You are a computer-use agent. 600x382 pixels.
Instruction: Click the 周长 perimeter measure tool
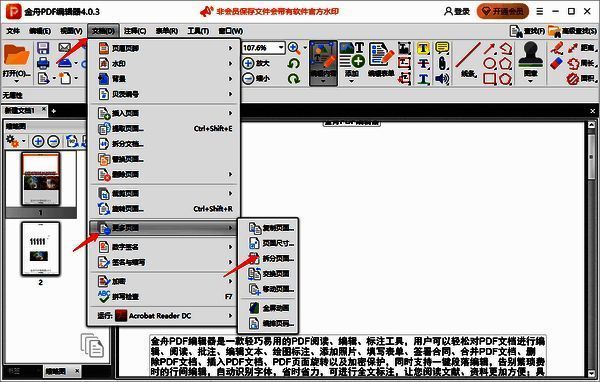[x=581, y=63]
